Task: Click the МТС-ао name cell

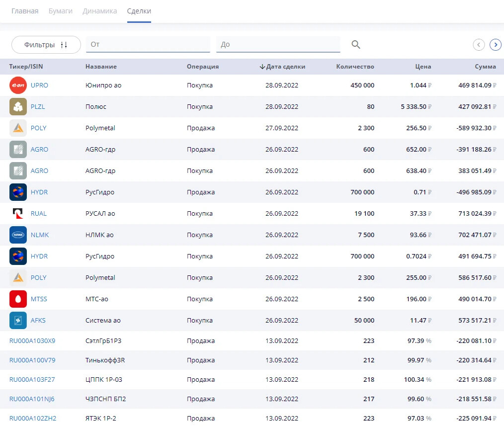Action: pos(97,299)
